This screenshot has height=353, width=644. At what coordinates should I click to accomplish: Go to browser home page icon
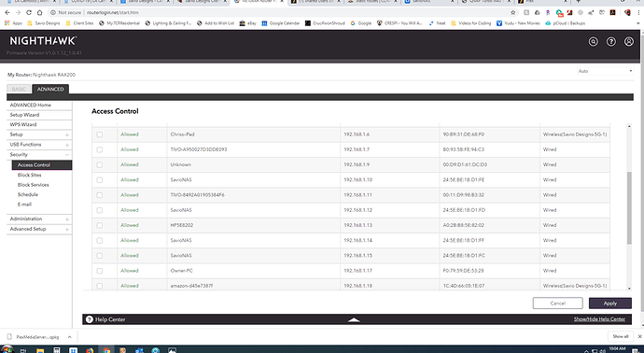pos(39,13)
